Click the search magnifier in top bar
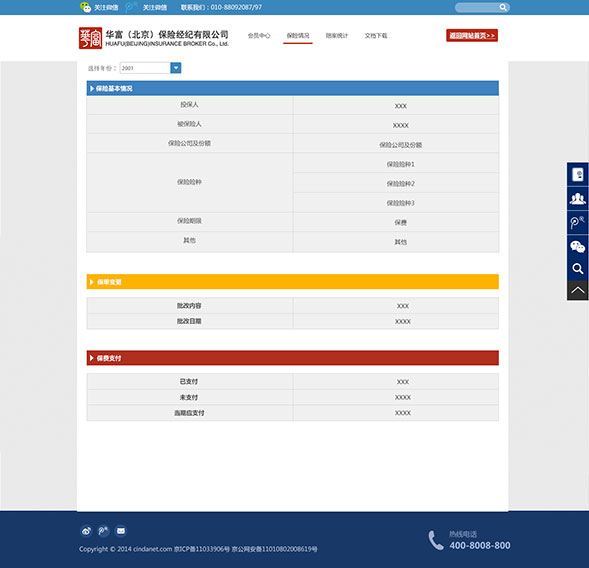The image size is (589, 568). click(x=503, y=7)
